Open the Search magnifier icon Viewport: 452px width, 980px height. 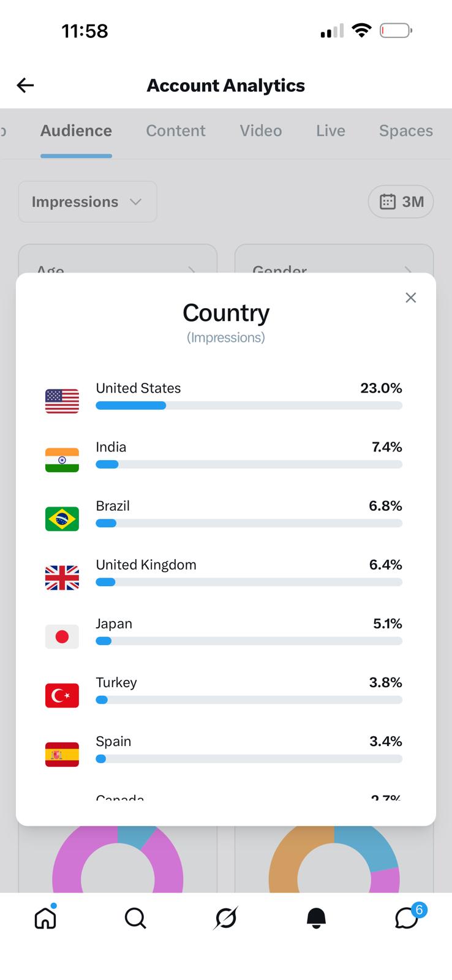point(135,918)
